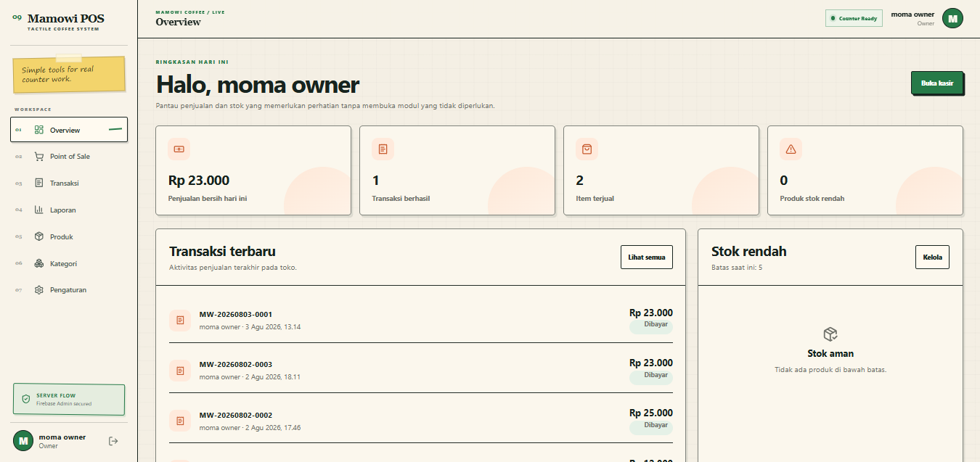Select Produk in the workspace menu
The height and width of the screenshot is (462, 980).
pyautogui.click(x=69, y=237)
